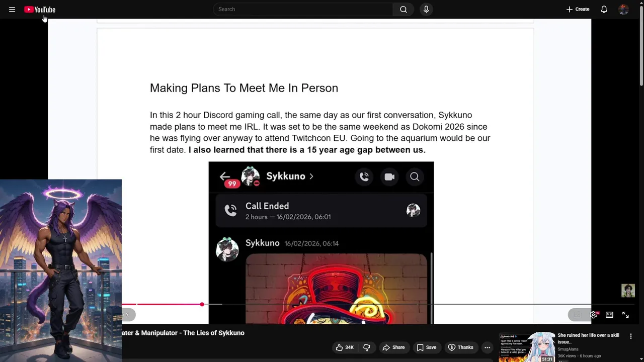This screenshot has height=362, width=644.
Task: Open the chapter chevron pill in player
Action: [127, 315]
